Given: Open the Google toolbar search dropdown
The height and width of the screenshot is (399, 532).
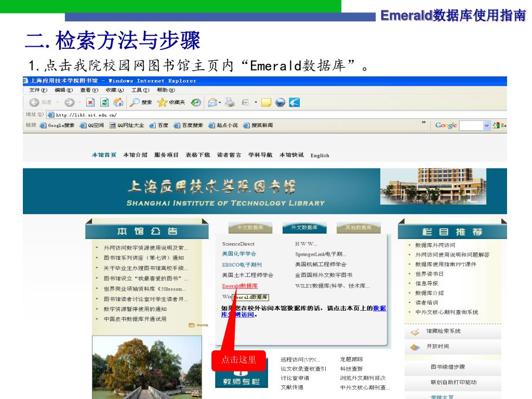Looking at the screenshot, I should [486, 126].
